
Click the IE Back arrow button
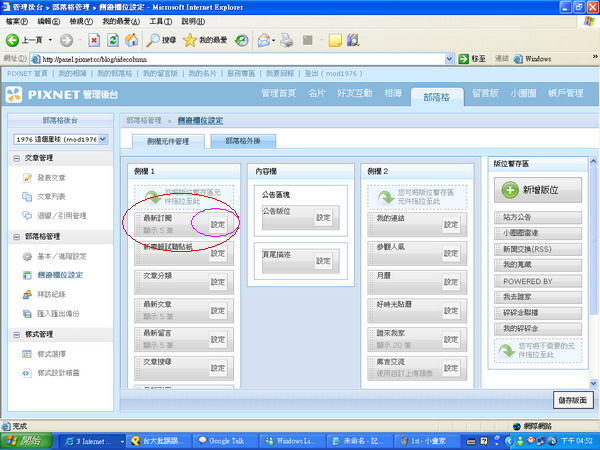click(x=12, y=40)
